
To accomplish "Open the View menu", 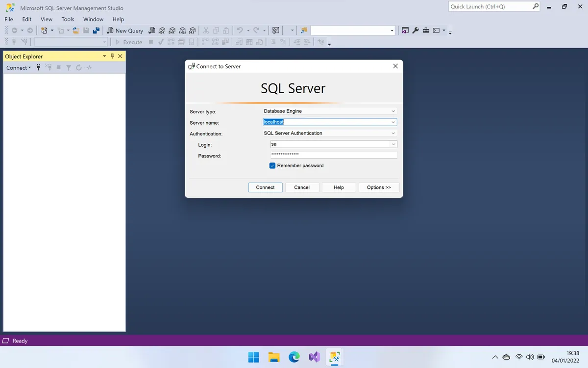I will (x=47, y=19).
